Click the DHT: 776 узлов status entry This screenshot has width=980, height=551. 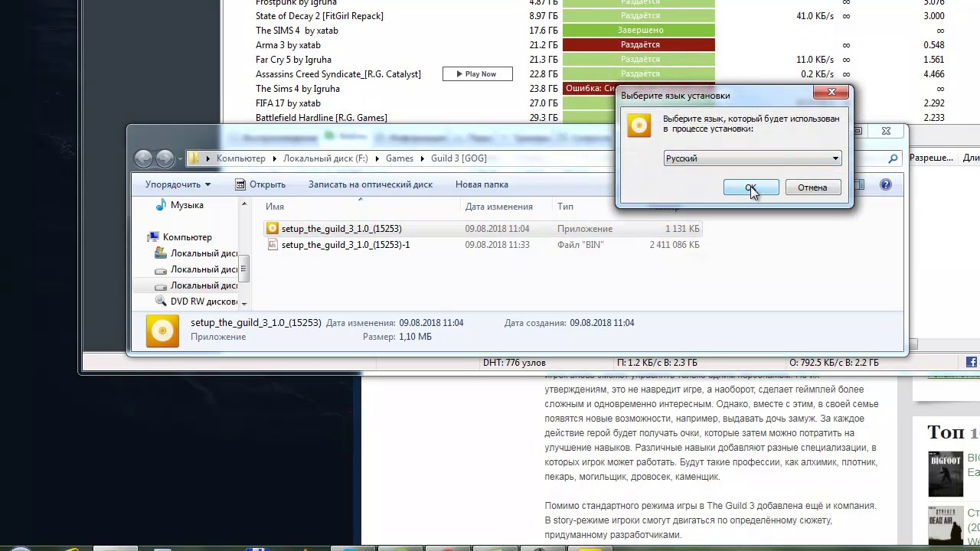tap(514, 363)
